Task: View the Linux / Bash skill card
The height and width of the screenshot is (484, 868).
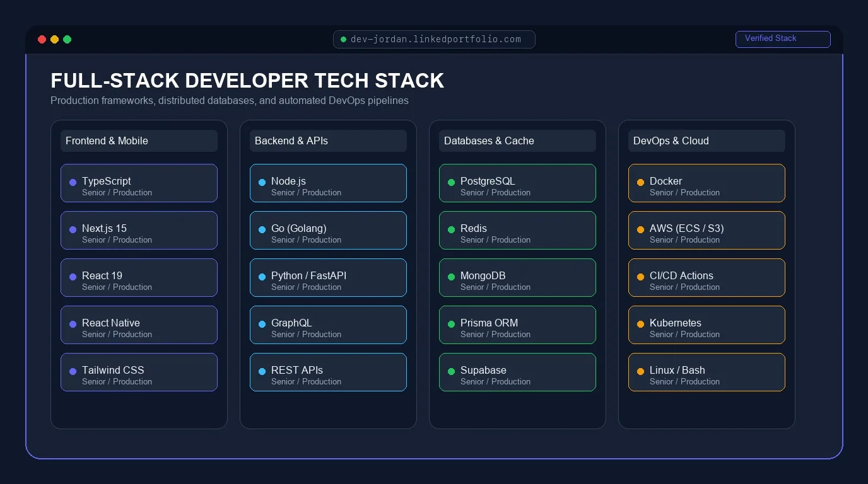Action: click(707, 372)
